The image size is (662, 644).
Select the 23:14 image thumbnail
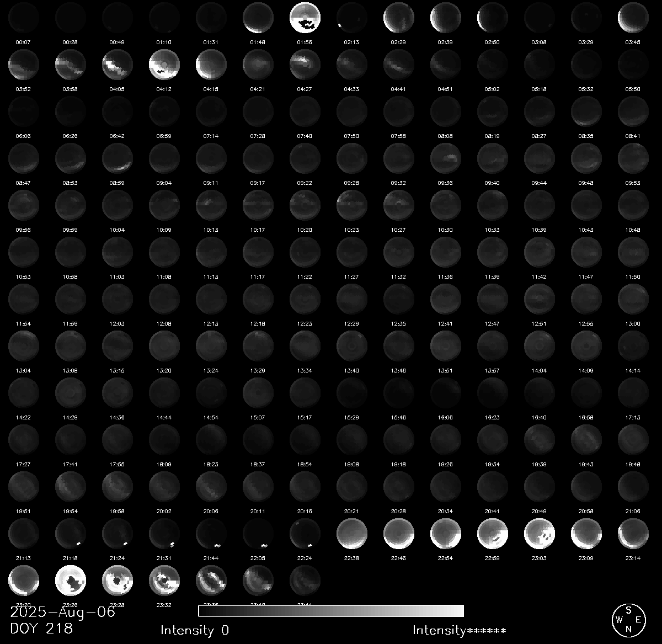(633, 534)
